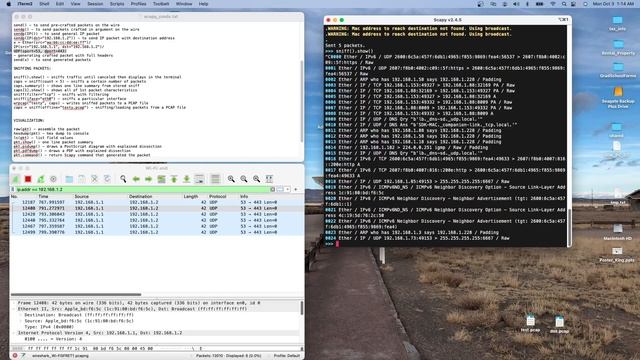Sort packets by the No. column
The width and height of the screenshot is (640, 360).
14,196
